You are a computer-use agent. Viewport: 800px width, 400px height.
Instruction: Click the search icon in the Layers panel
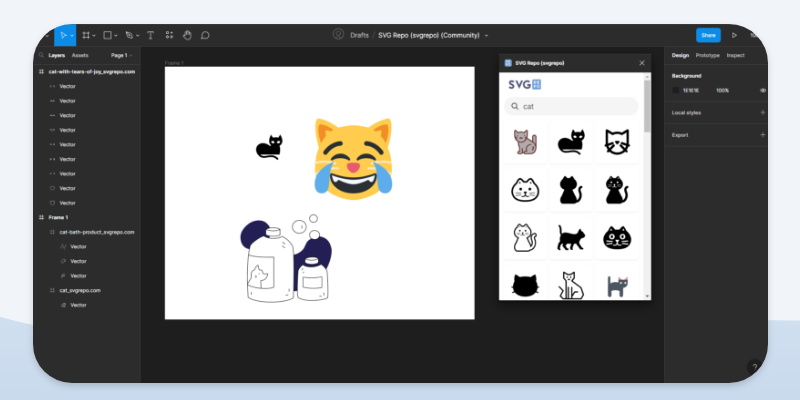(41, 55)
